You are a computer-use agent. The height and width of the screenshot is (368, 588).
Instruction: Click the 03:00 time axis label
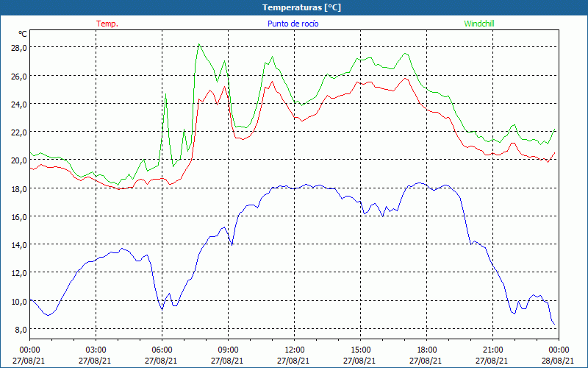tap(96, 350)
